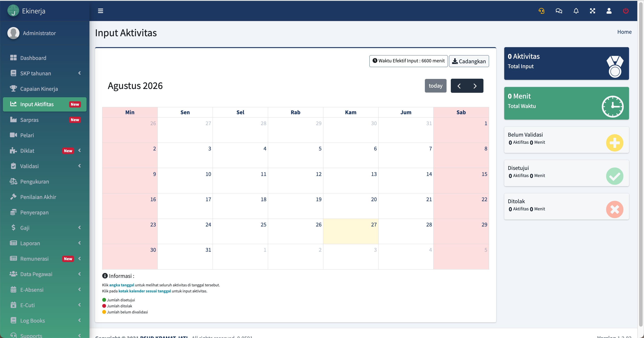Click the highlighted date 27 cell

(x=350, y=231)
